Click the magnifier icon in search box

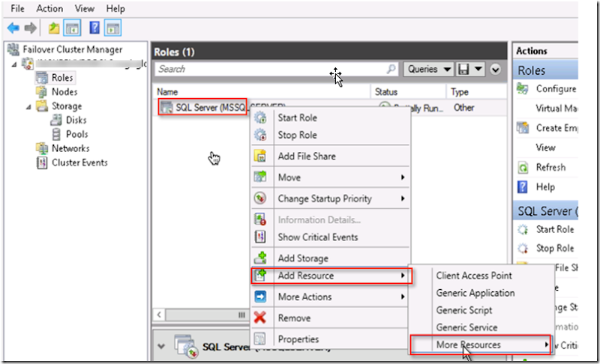391,69
